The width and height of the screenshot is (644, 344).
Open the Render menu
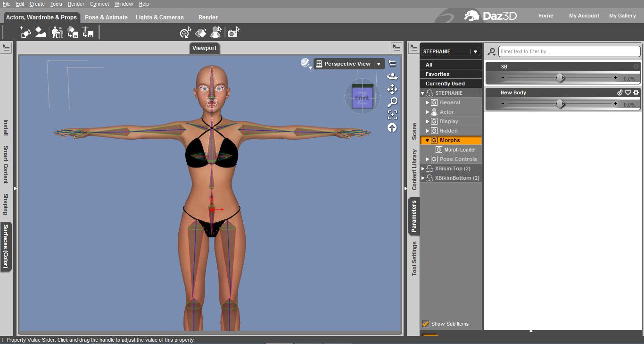click(76, 4)
